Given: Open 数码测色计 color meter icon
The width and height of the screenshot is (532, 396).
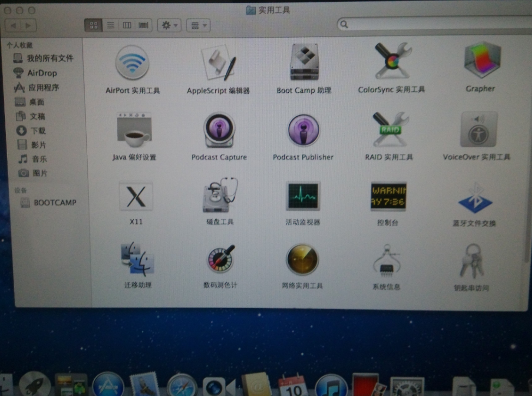Looking at the screenshot, I should click(x=221, y=259).
